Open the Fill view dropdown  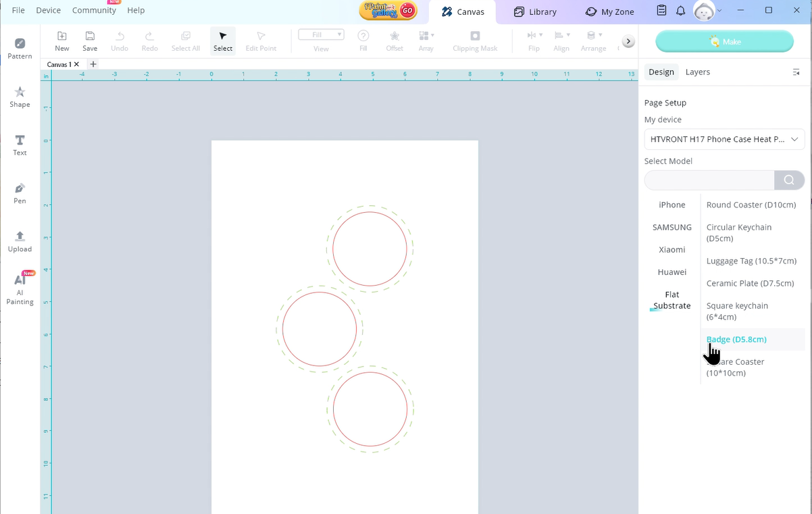[x=321, y=35]
